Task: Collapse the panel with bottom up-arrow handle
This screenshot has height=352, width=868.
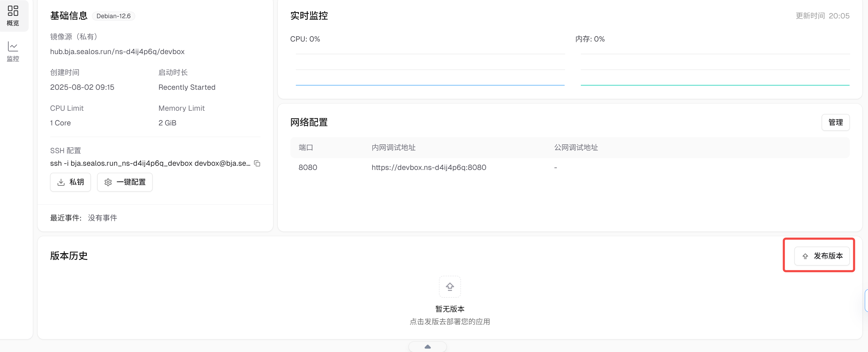Action: point(428,347)
